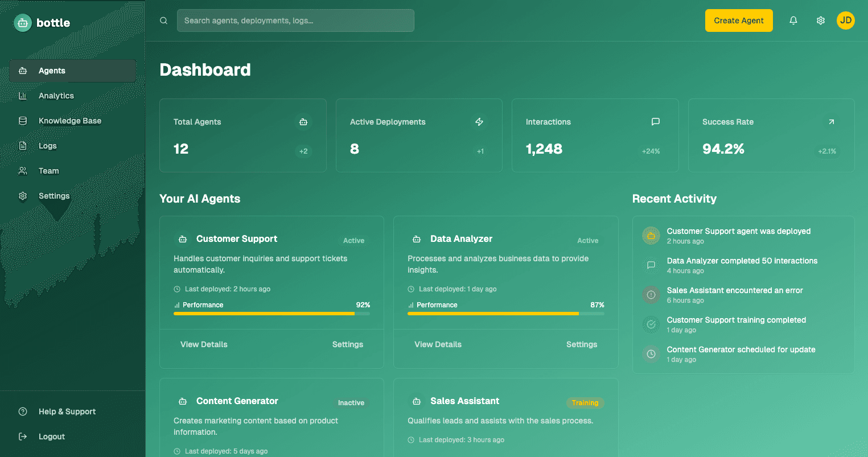This screenshot has height=457, width=868.
Task: Click 'Customer Support training completed' activity
Action: 737,320
